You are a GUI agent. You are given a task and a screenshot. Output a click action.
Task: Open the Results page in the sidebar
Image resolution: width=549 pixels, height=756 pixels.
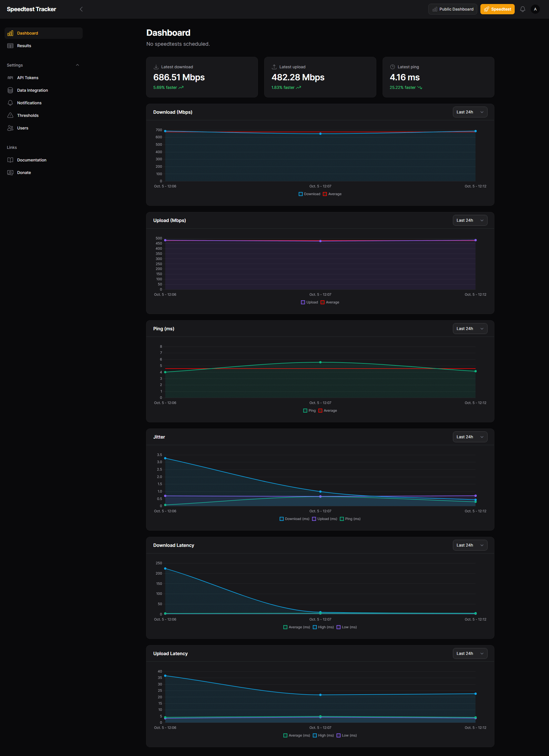[24, 46]
